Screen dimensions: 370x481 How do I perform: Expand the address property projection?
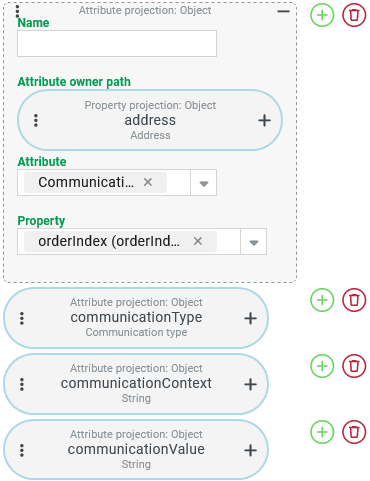264,120
